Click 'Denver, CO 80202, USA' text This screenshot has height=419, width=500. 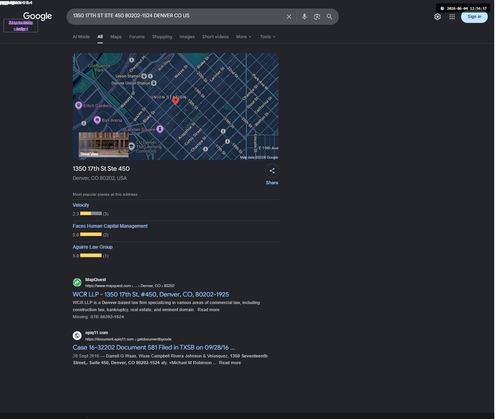point(100,178)
